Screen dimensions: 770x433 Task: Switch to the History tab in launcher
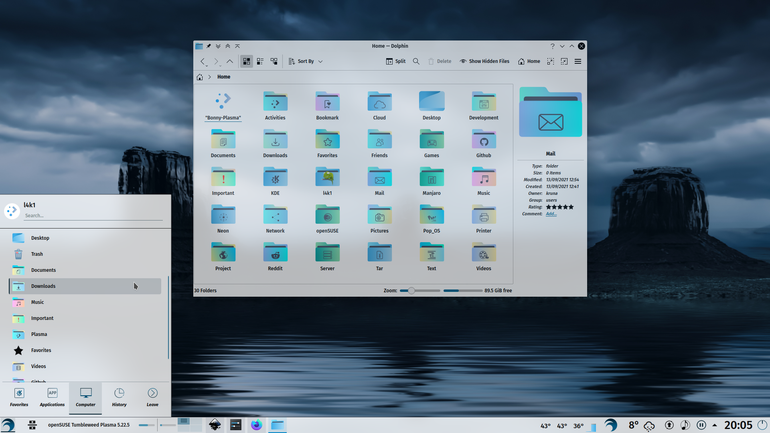click(119, 397)
